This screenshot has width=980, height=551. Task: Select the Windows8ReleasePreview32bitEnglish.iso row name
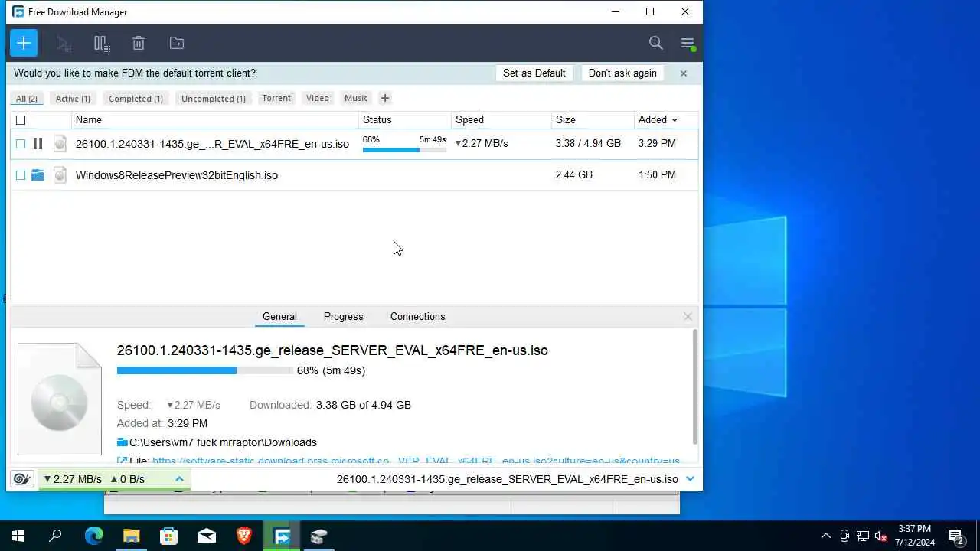[x=177, y=175]
